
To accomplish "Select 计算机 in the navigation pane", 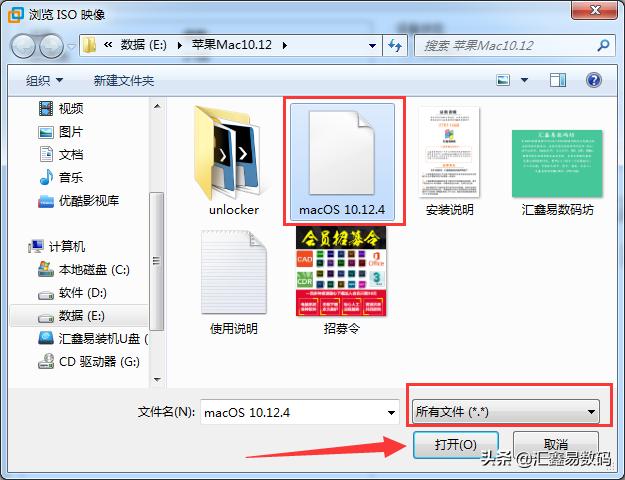I will click(57, 246).
